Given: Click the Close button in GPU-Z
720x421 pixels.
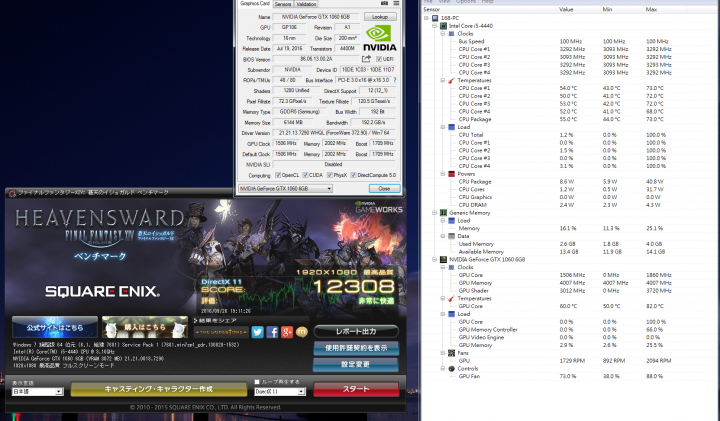Looking at the screenshot, I should [x=384, y=189].
